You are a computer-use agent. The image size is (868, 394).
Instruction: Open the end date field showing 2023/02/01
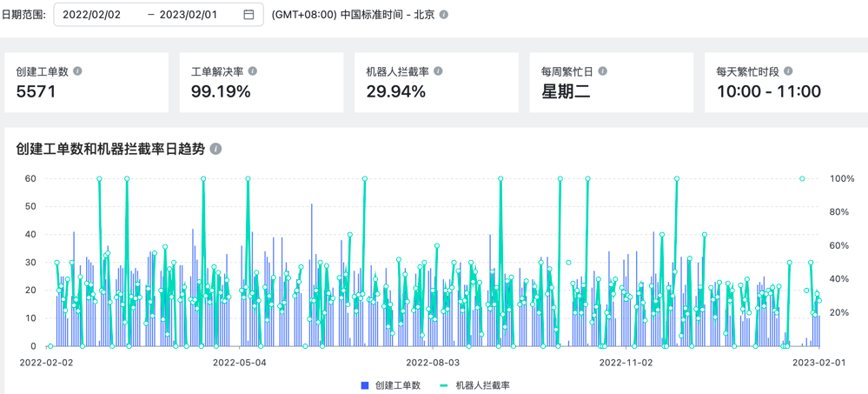189,15
